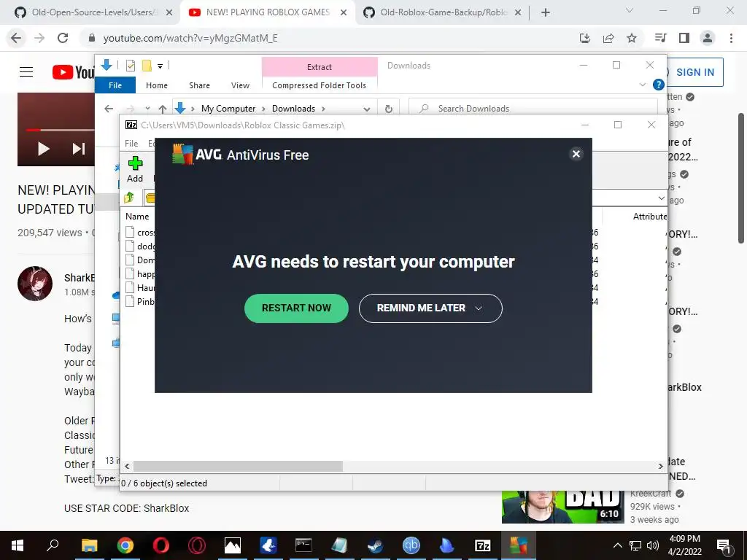This screenshot has height=560, width=747.
Task: Open qBittorrent from the taskbar
Action: tap(411, 545)
